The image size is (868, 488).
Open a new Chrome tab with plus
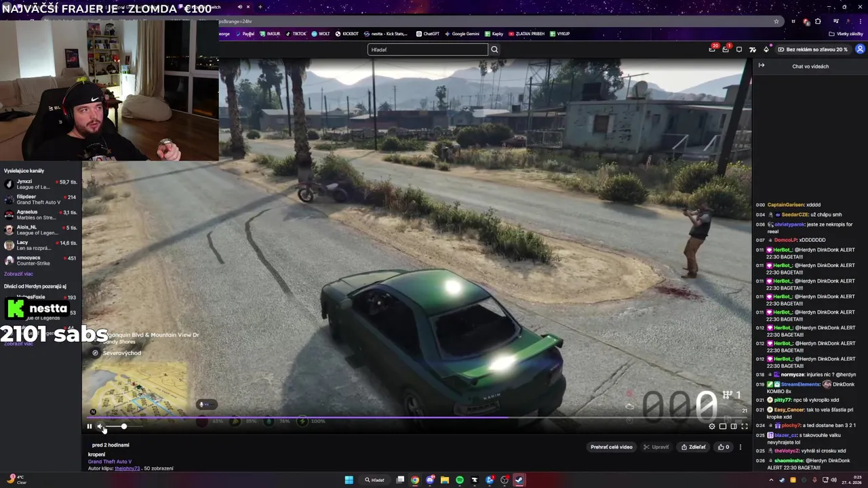tap(260, 7)
